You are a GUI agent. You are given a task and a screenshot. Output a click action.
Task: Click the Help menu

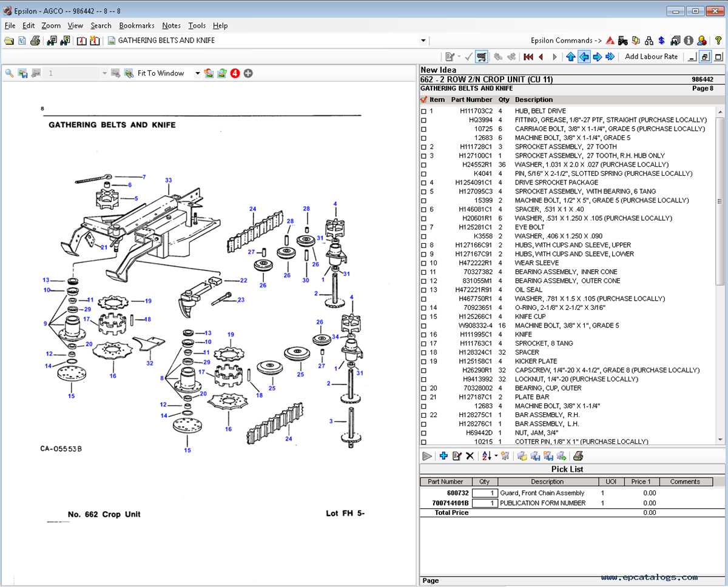pos(220,25)
